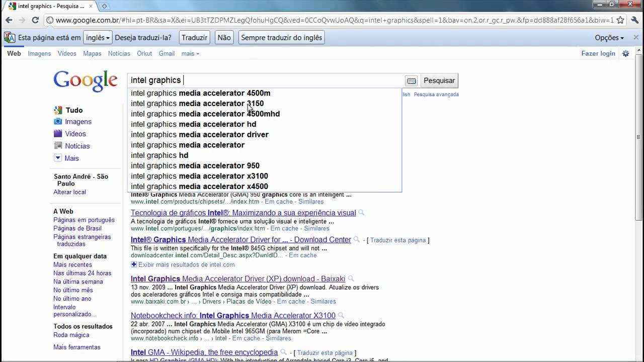Click the Não button

point(224,38)
